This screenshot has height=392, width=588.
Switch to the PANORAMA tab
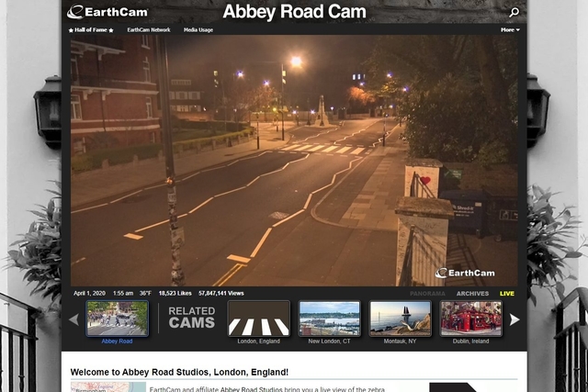click(x=427, y=294)
